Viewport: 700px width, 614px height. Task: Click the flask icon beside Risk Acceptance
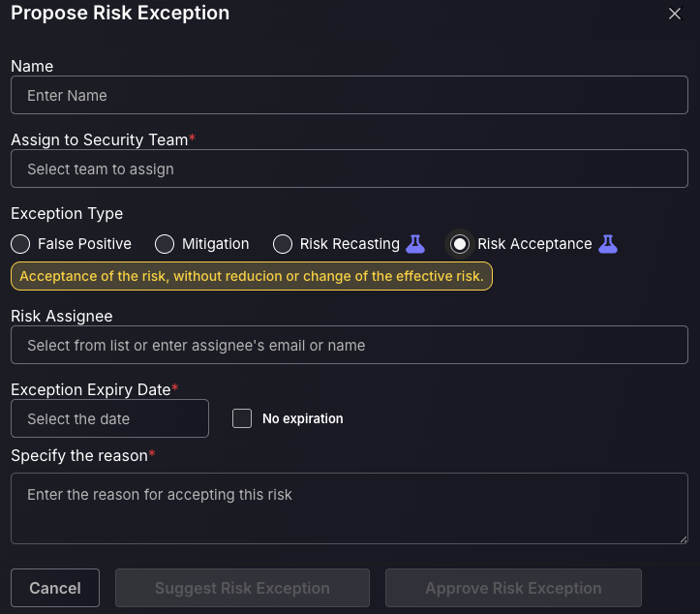tap(608, 244)
